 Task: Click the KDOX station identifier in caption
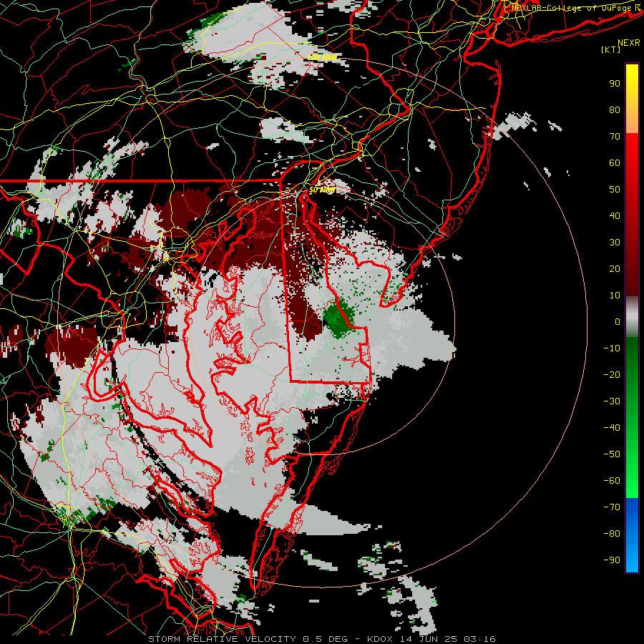point(380,639)
